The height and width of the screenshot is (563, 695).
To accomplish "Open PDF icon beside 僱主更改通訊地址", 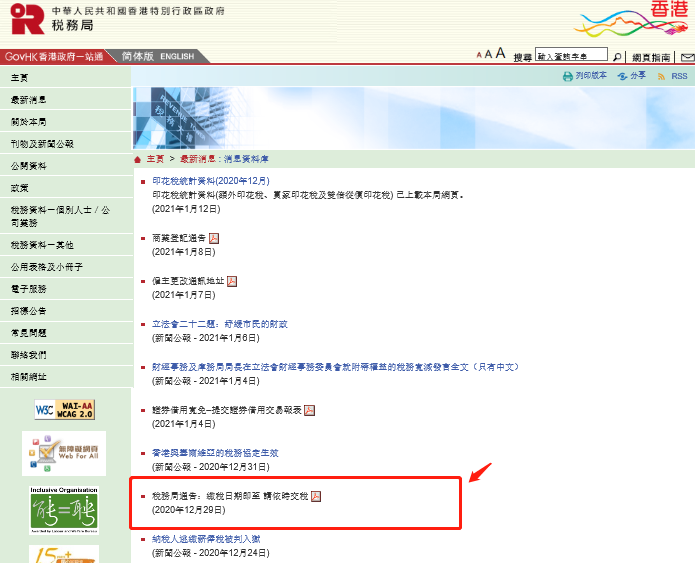I will tap(232, 282).
